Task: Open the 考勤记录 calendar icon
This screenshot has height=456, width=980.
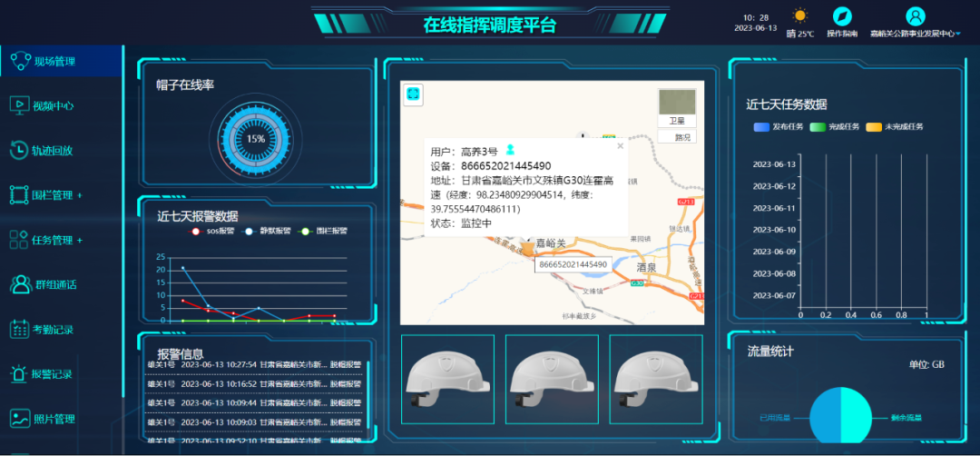Action: 19,329
